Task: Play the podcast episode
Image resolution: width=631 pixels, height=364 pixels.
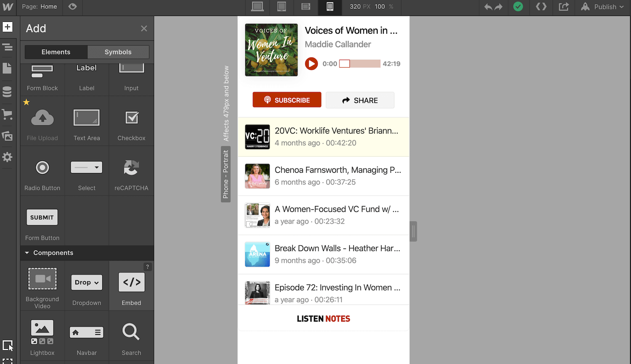Action: 311,64
